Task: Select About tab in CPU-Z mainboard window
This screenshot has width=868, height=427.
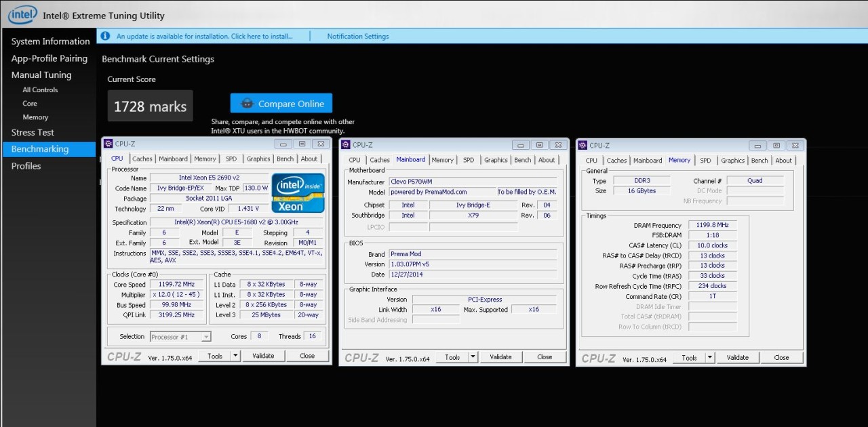Action: coord(547,160)
